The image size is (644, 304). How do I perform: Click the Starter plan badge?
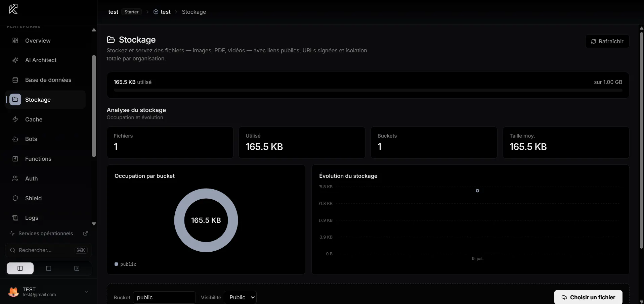tap(131, 12)
